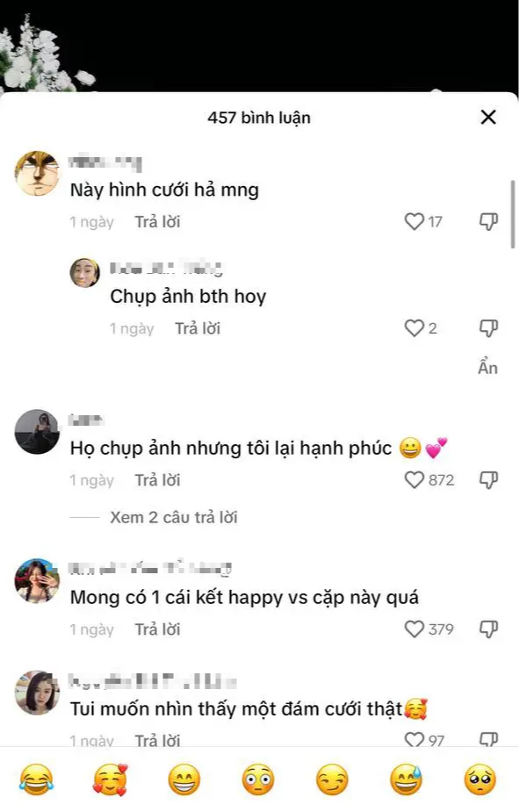Dislike the reply "Chụp ảnh bth hoy"
The height and width of the screenshot is (812, 519).
pos(488,328)
